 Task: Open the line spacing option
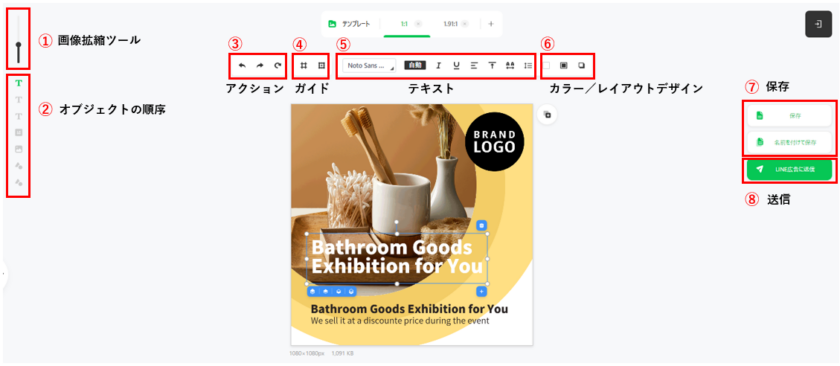[528, 65]
